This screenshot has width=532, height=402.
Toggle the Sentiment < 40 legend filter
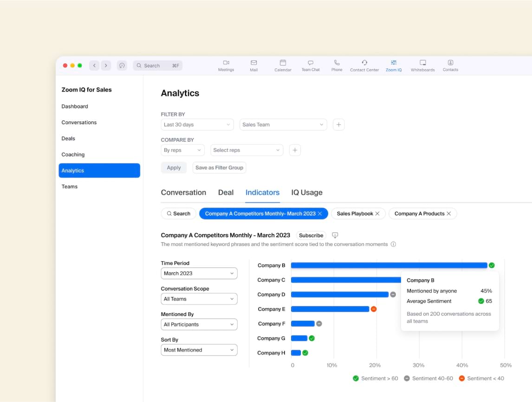click(x=481, y=378)
